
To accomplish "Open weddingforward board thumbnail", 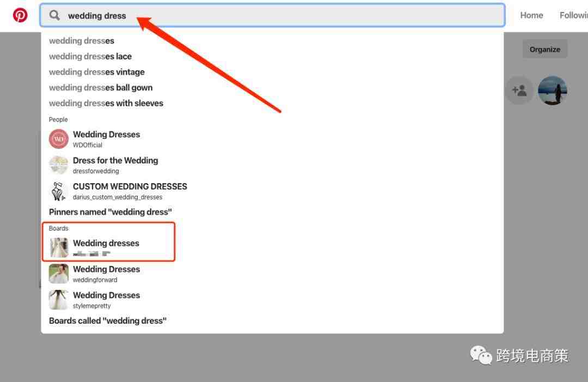I will pyautogui.click(x=58, y=274).
